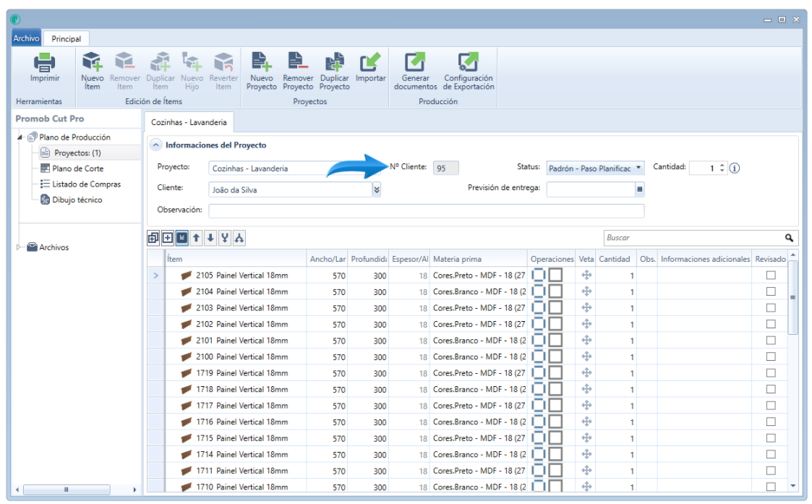Check Revisado for item 2100

[771, 357]
